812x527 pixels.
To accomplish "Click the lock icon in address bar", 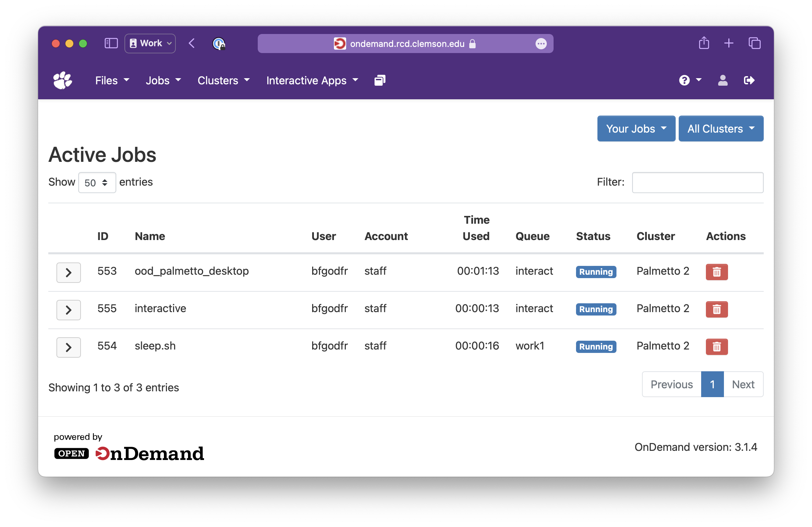I will pyautogui.click(x=472, y=44).
